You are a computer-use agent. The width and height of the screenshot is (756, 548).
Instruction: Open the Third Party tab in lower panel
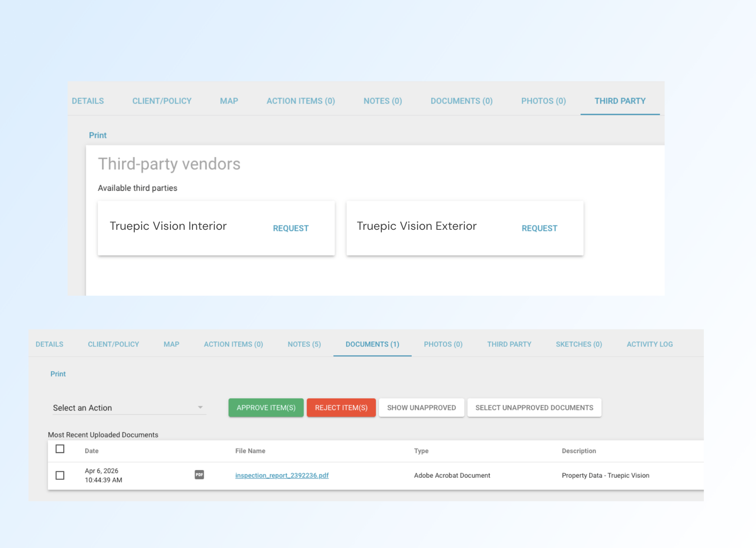[x=509, y=344]
